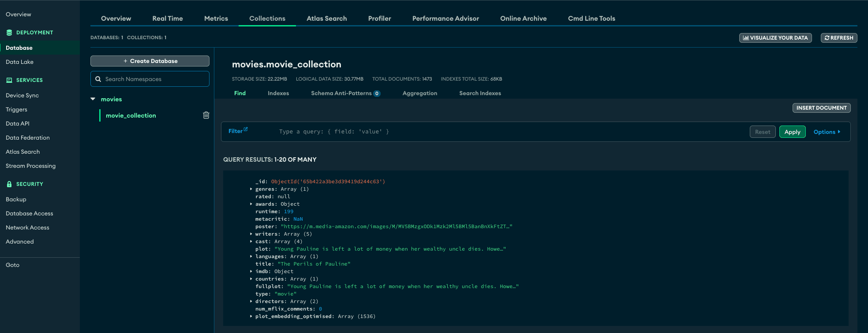Expand the countries array field

tap(251, 279)
